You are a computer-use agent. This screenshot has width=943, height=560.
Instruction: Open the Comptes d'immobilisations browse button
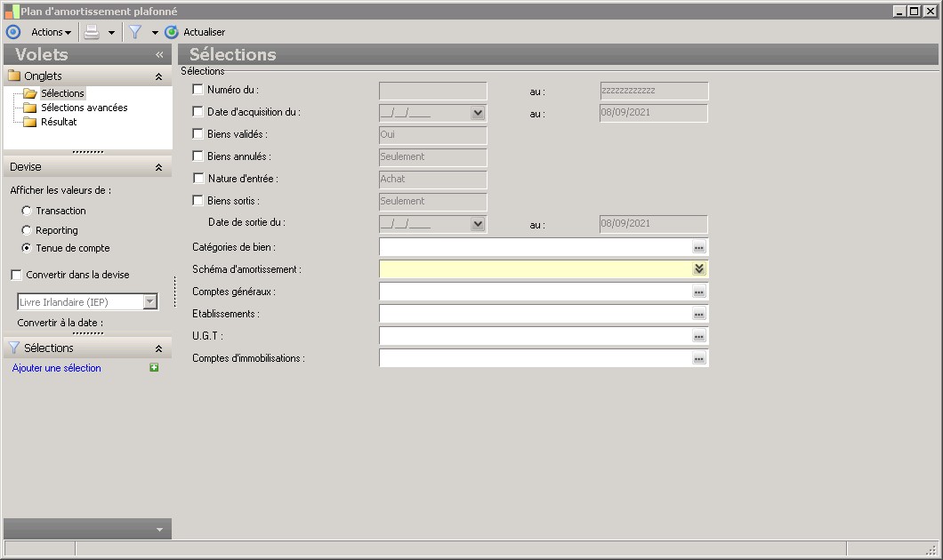click(699, 358)
